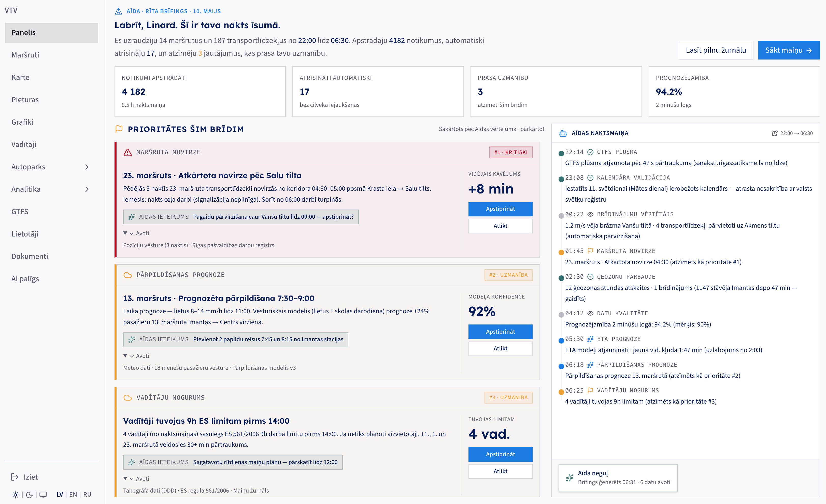Click Atlikt for 23. maršruts novirze
The image size is (826, 504).
[500, 226]
